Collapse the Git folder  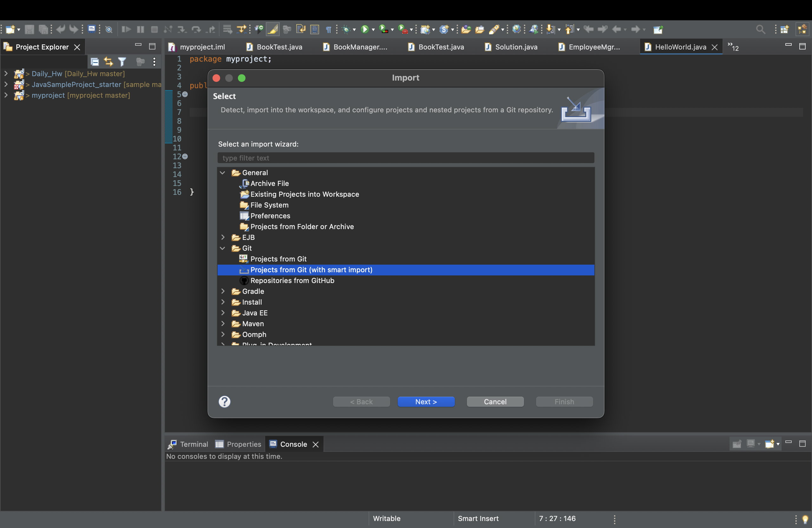coord(223,248)
